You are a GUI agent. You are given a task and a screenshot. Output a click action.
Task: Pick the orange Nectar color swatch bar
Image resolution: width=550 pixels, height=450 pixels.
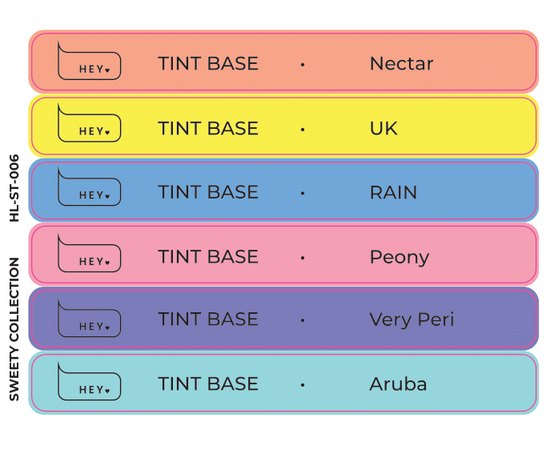[x=283, y=62]
